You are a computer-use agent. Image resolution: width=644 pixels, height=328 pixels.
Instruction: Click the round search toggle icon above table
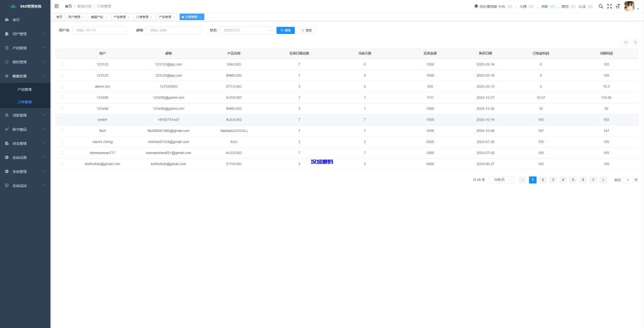click(x=625, y=42)
